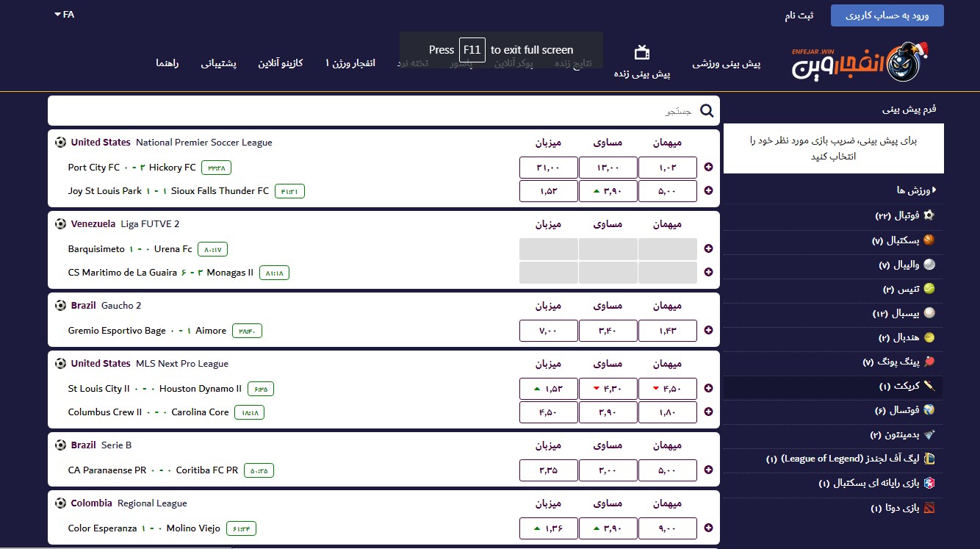This screenshot has height=549, width=980.
Task: Select Dota game (بازی دوتا) icon
Action: click(929, 508)
